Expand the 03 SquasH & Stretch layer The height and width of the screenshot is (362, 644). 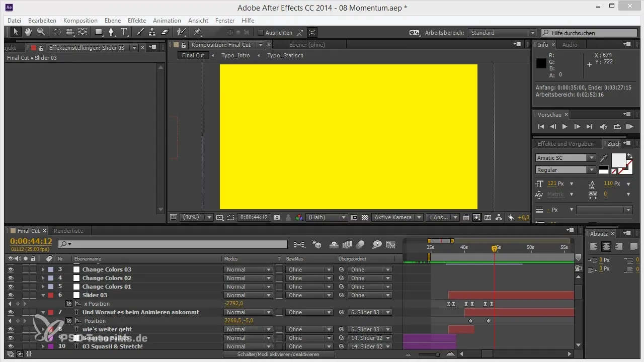43,346
